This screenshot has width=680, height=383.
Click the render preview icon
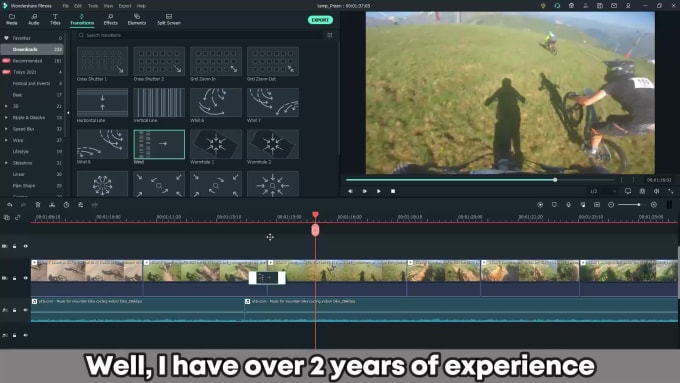540,205
